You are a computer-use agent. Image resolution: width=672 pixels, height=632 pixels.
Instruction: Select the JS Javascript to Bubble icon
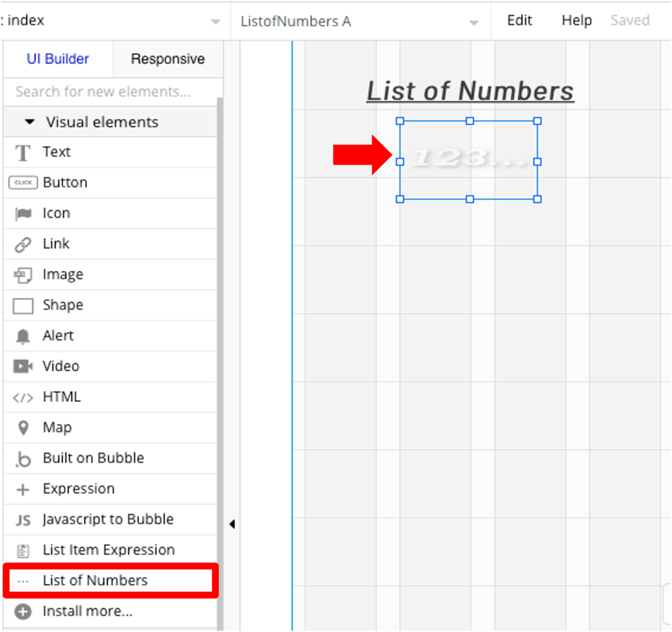pyautogui.click(x=23, y=521)
